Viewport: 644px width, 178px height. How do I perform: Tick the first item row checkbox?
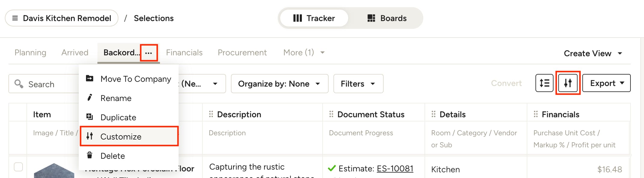18,167
